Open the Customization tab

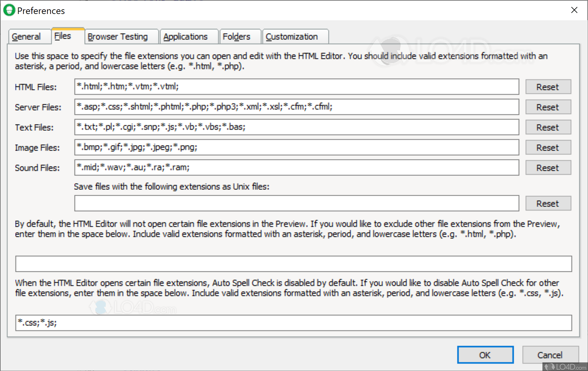point(292,37)
